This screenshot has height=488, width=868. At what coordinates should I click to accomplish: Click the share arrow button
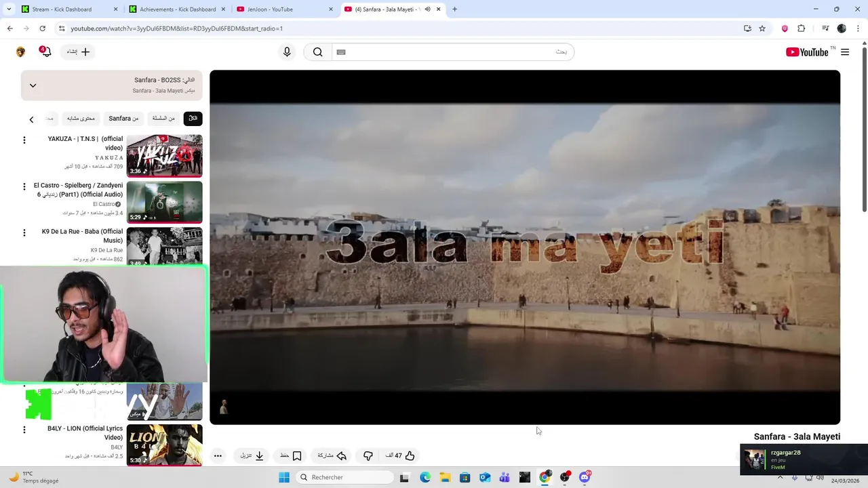click(x=332, y=456)
